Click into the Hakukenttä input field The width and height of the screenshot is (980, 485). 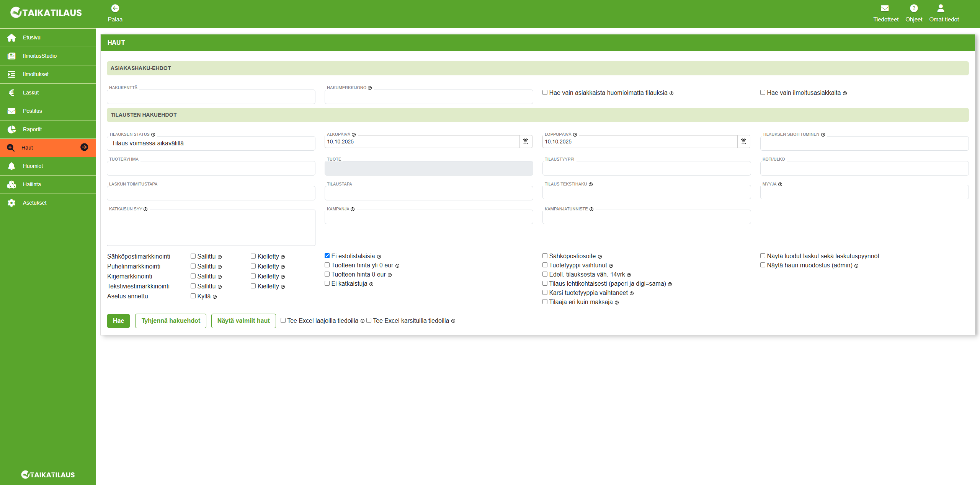click(211, 97)
